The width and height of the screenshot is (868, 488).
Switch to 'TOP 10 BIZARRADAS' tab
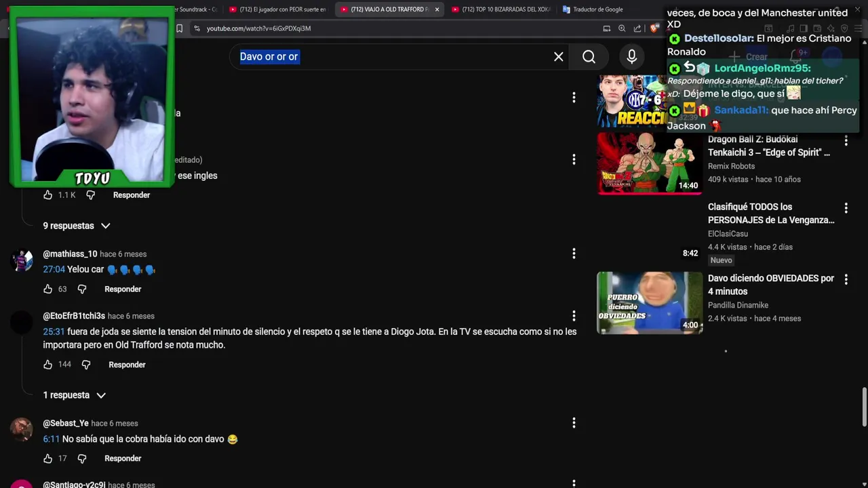pyautogui.click(x=502, y=9)
